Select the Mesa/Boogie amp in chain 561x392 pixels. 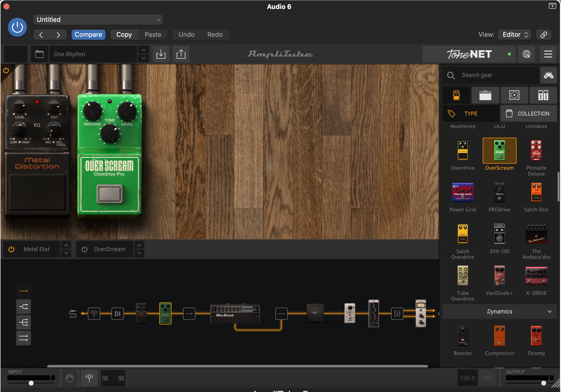[235, 313]
